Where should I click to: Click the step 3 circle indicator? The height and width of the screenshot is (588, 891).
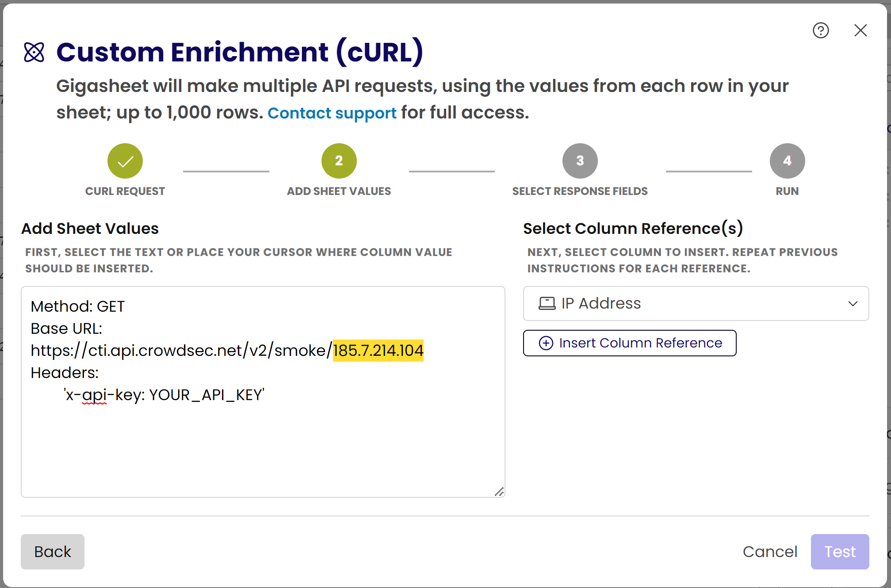click(x=580, y=160)
